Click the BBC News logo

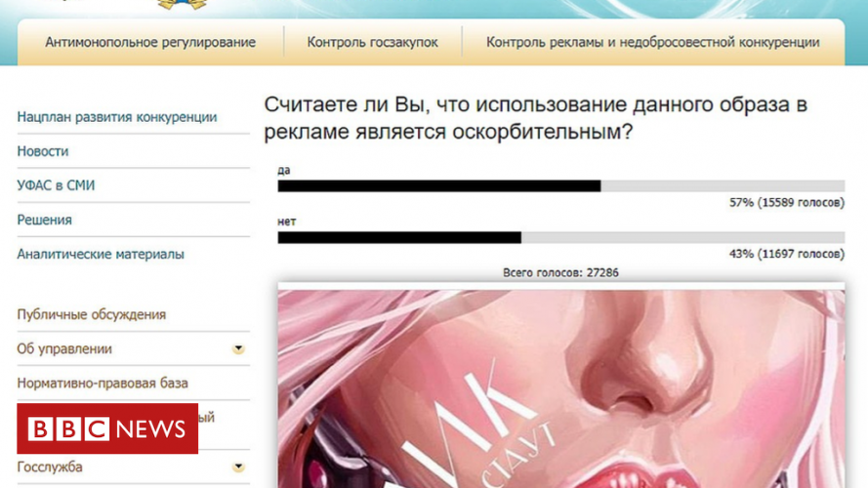[107, 428]
